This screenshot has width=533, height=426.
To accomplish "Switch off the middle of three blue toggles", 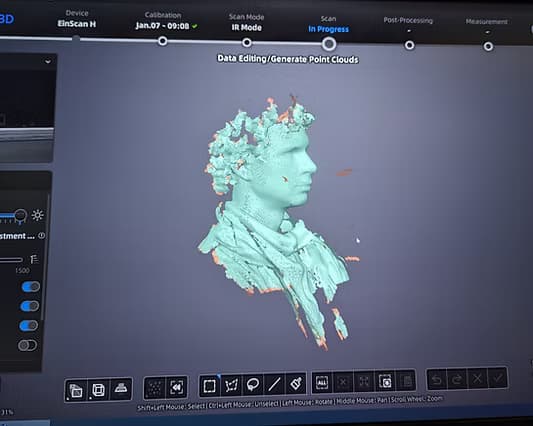I will tap(30, 306).
